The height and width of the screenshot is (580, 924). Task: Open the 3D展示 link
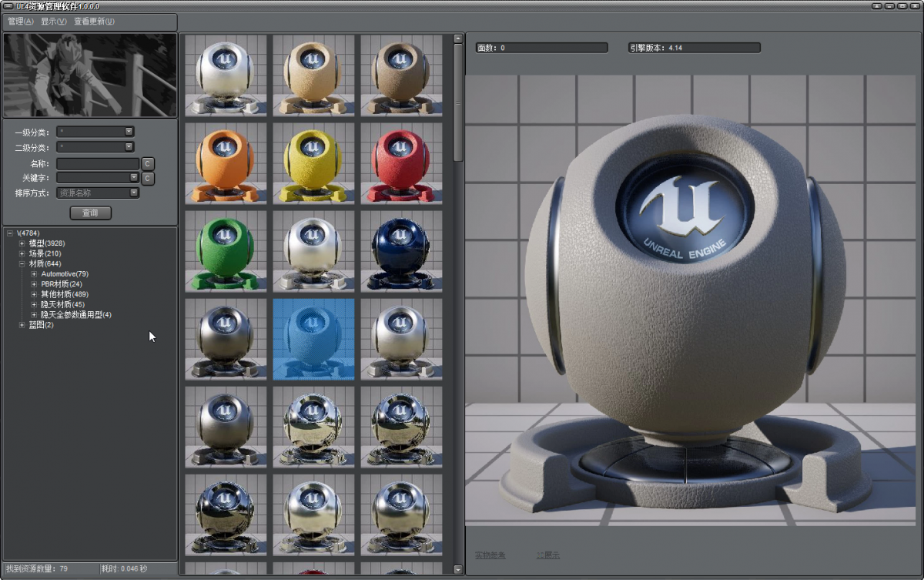pos(547,555)
